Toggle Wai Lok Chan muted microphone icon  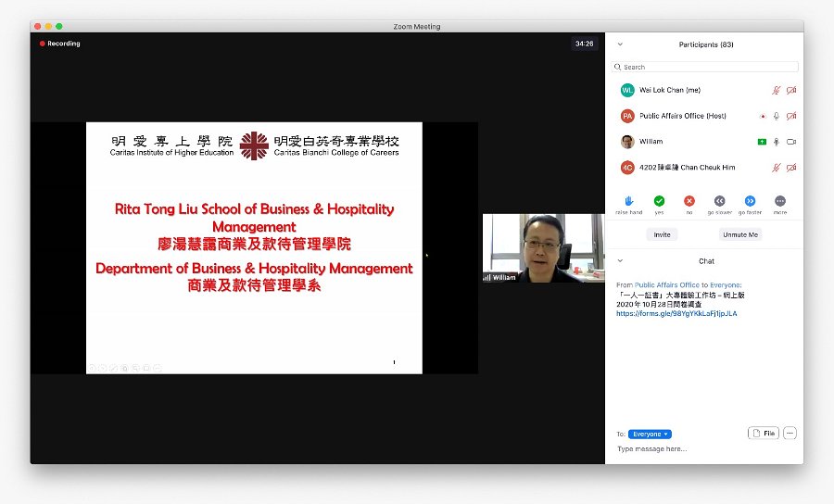pos(777,91)
